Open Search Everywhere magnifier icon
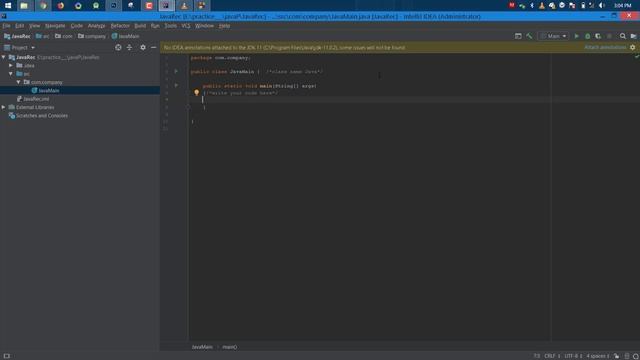The width and height of the screenshot is (640, 360). pos(622,36)
